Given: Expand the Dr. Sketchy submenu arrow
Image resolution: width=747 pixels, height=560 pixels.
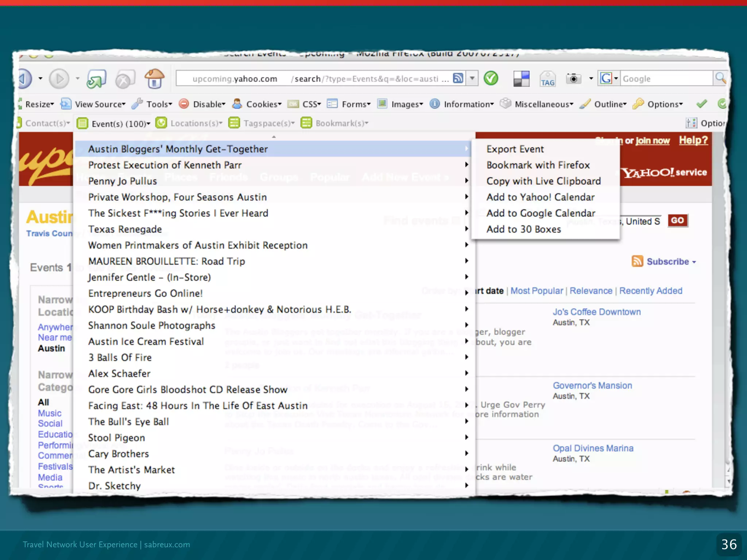Looking at the screenshot, I should [467, 485].
